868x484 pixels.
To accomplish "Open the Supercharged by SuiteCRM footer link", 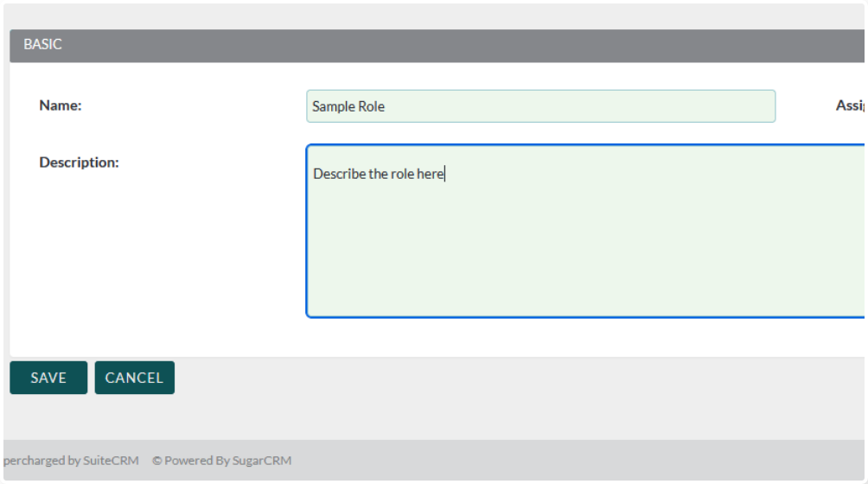I will [71, 461].
